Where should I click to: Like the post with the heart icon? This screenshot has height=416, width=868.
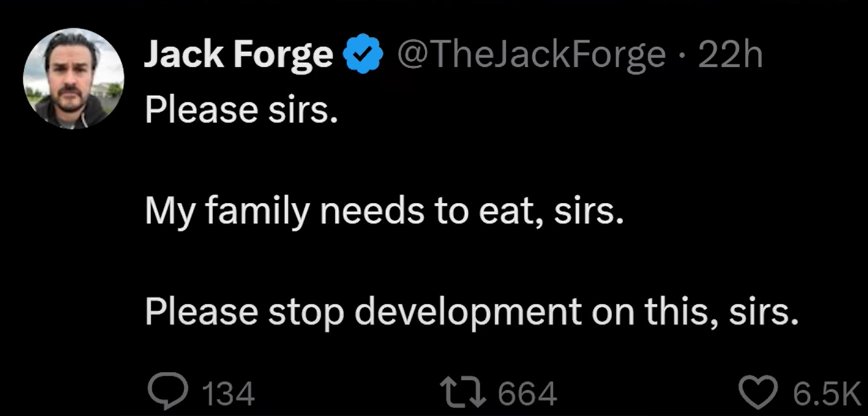coord(759,393)
